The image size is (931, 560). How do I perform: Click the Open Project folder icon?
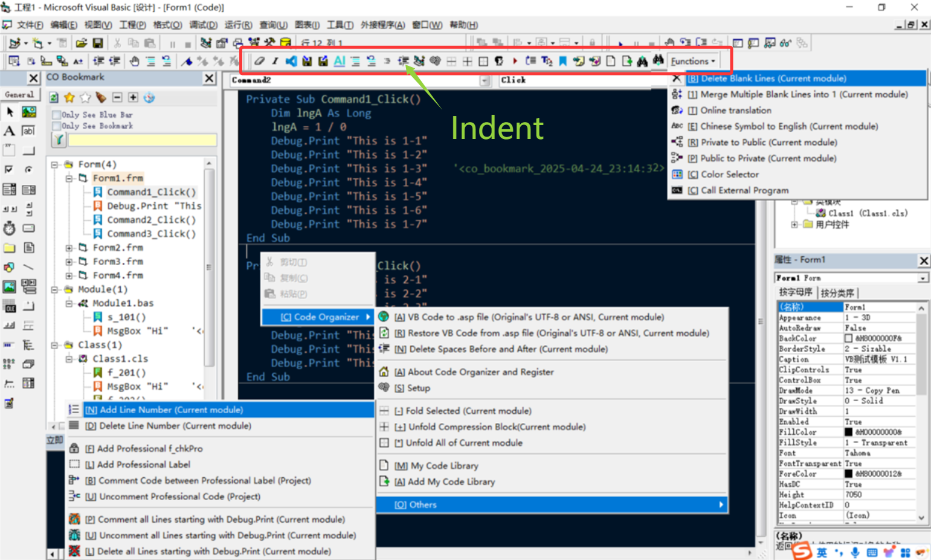81,43
